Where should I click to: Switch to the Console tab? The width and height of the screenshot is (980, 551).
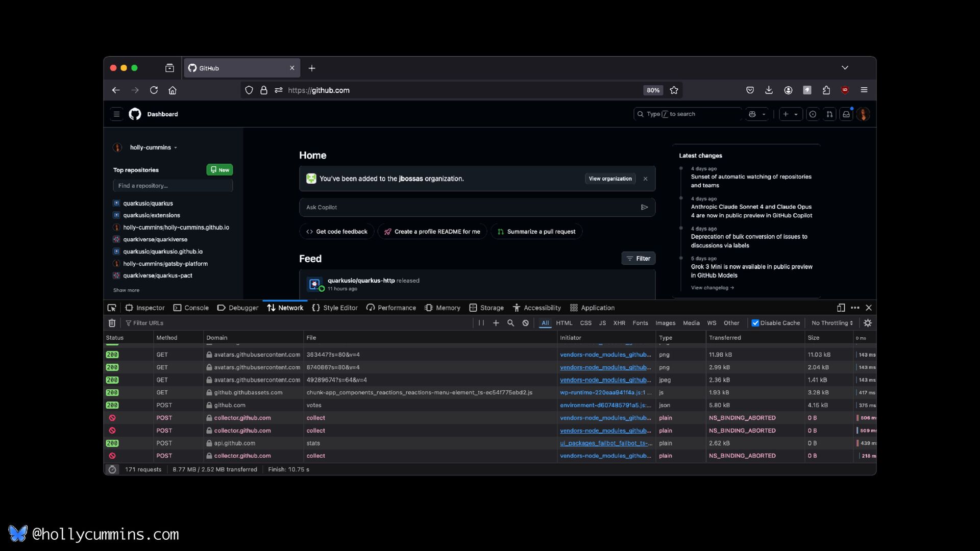click(191, 308)
